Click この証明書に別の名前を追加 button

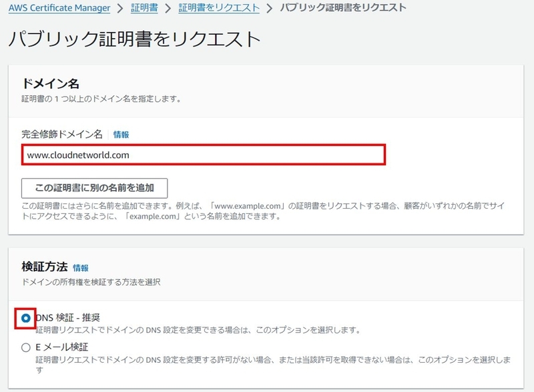click(94, 188)
